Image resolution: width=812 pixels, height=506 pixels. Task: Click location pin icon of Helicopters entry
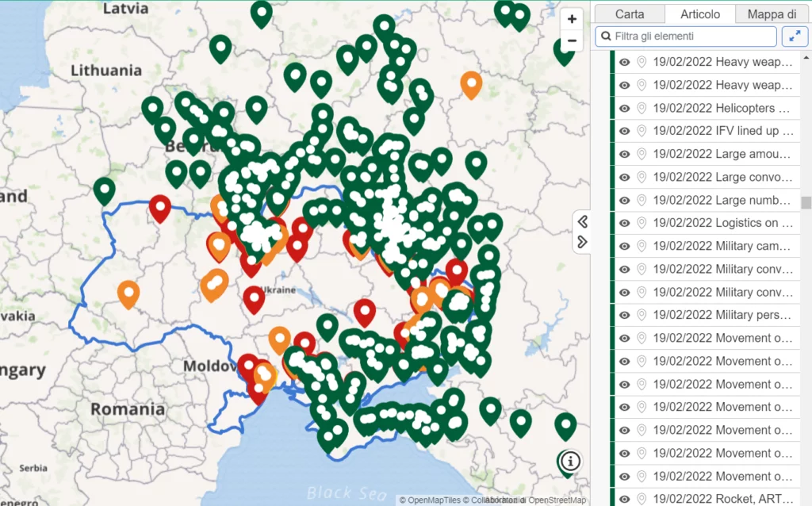[x=642, y=108]
